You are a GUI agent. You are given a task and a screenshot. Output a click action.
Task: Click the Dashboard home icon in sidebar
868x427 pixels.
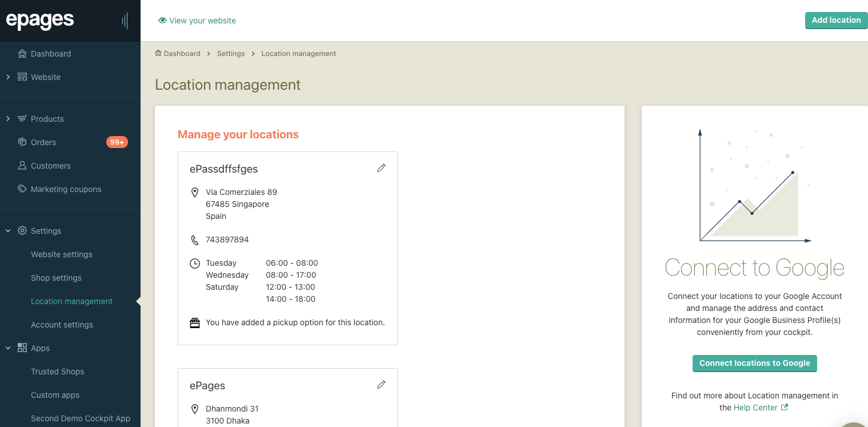pos(22,54)
